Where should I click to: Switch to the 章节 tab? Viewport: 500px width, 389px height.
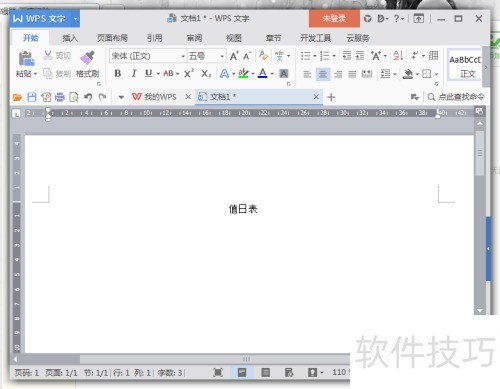click(273, 38)
